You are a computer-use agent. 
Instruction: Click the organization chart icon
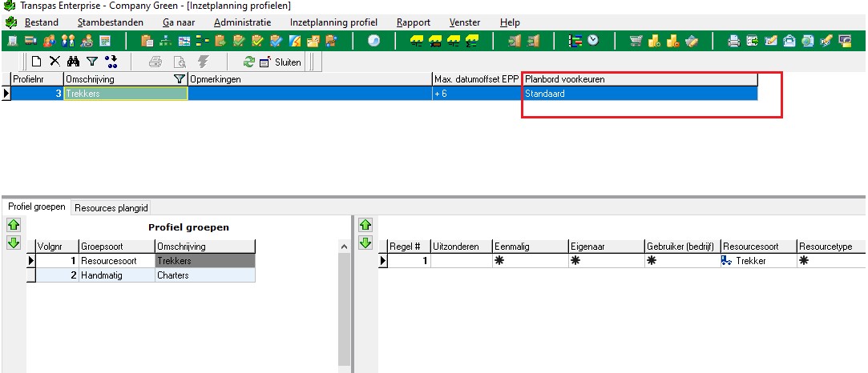tap(166, 41)
